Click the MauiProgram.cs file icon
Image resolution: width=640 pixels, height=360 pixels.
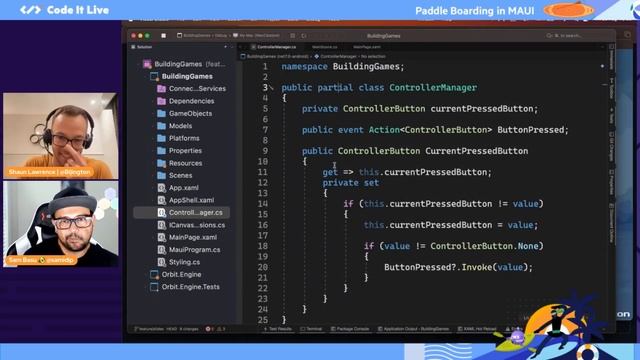(162, 249)
